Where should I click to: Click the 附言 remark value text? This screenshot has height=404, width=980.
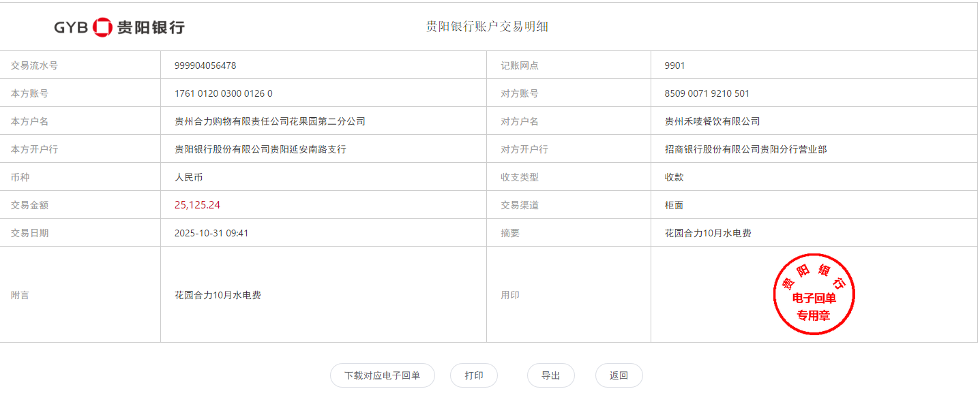click(x=218, y=295)
